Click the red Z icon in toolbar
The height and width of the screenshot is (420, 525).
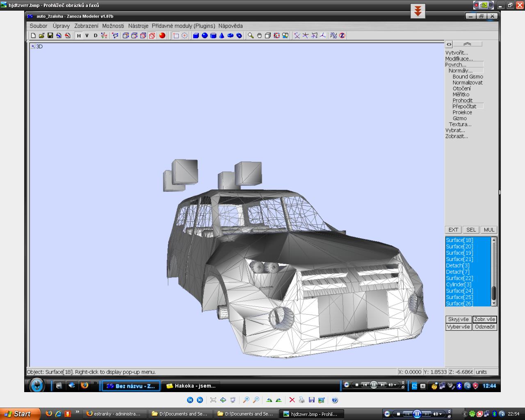(342, 36)
